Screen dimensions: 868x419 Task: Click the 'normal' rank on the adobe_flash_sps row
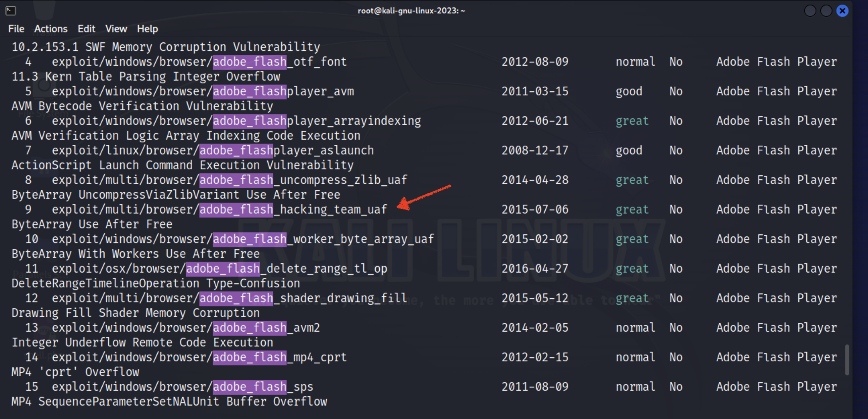pyautogui.click(x=636, y=387)
